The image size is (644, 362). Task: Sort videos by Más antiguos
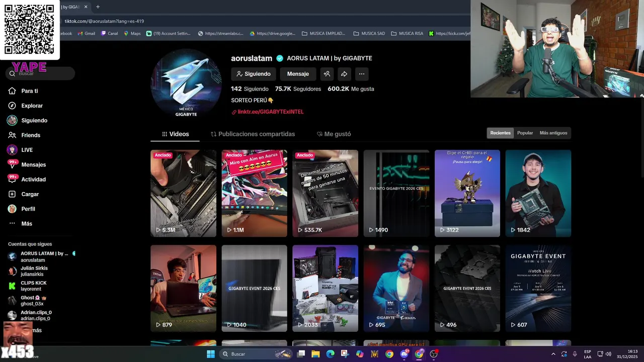(553, 133)
